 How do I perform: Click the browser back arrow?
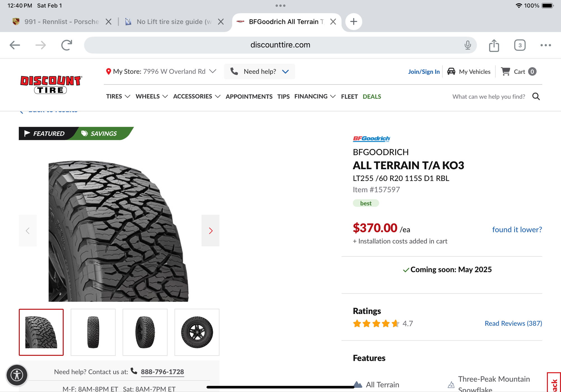15,45
